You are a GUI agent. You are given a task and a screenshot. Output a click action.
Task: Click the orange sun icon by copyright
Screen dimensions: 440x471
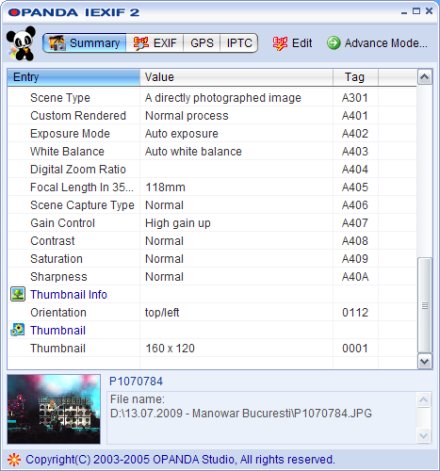(x=14, y=460)
